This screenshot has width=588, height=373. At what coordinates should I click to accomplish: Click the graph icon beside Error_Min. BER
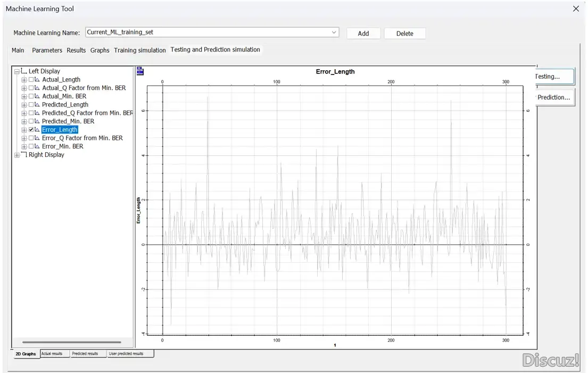click(37, 146)
